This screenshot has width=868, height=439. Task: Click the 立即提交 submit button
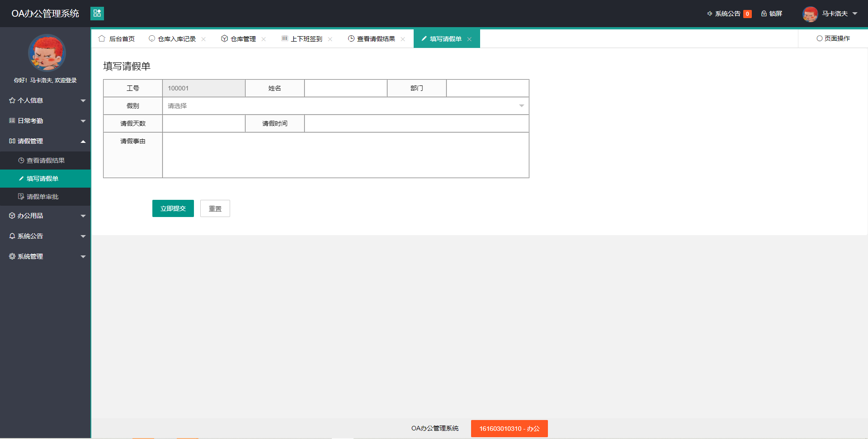(173, 208)
